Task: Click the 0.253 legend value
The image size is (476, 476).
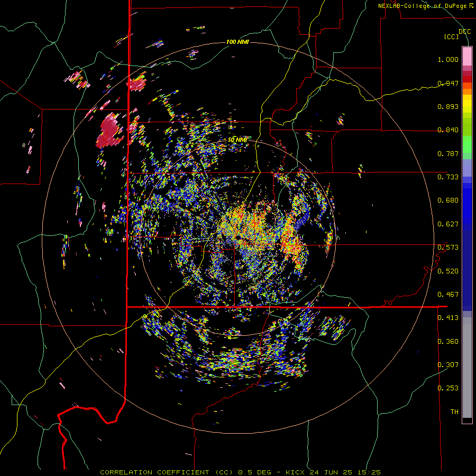Action: point(448,388)
